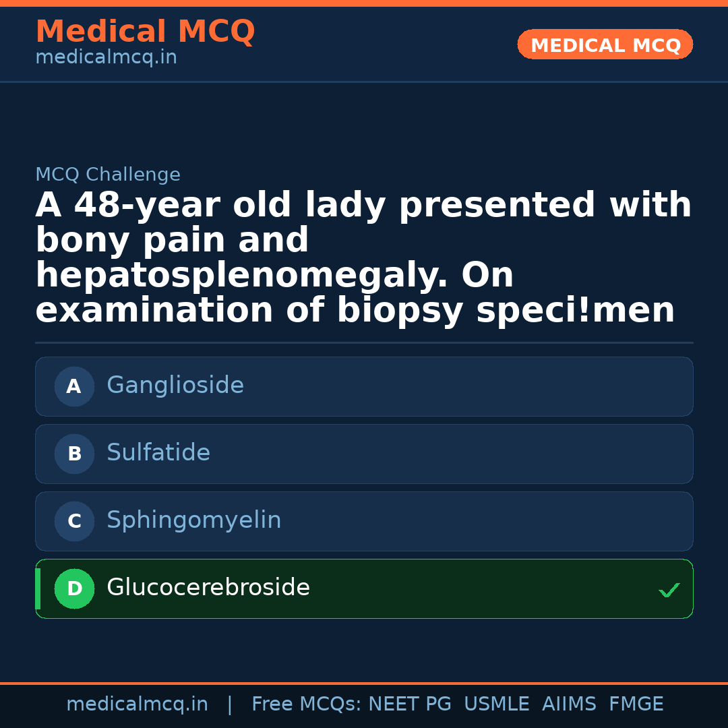Open the medicalmcq.in link in the footer
The height and width of the screenshot is (728, 728).
point(137,704)
